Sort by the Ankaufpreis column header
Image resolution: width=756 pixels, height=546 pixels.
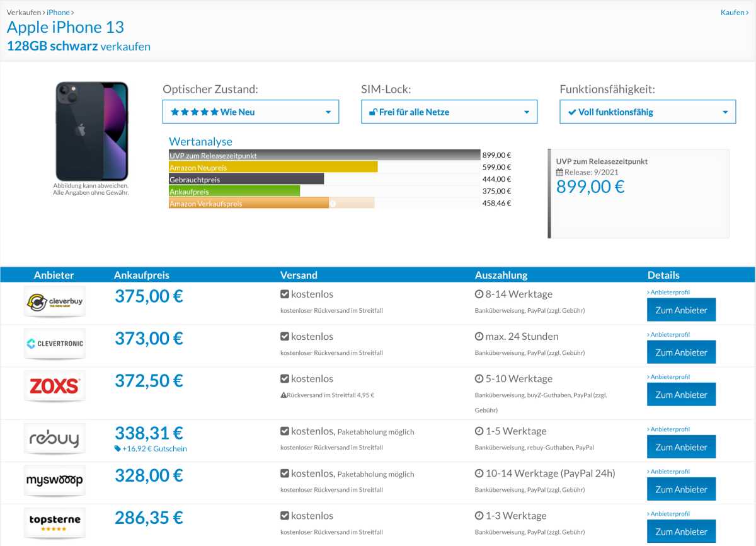pyautogui.click(x=142, y=275)
